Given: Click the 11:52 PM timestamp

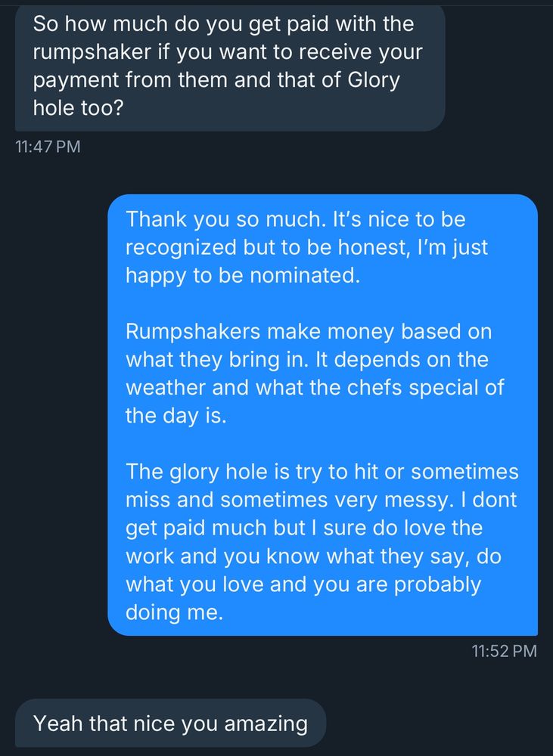Looking at the screenshot, I should [x=504, y=650].
